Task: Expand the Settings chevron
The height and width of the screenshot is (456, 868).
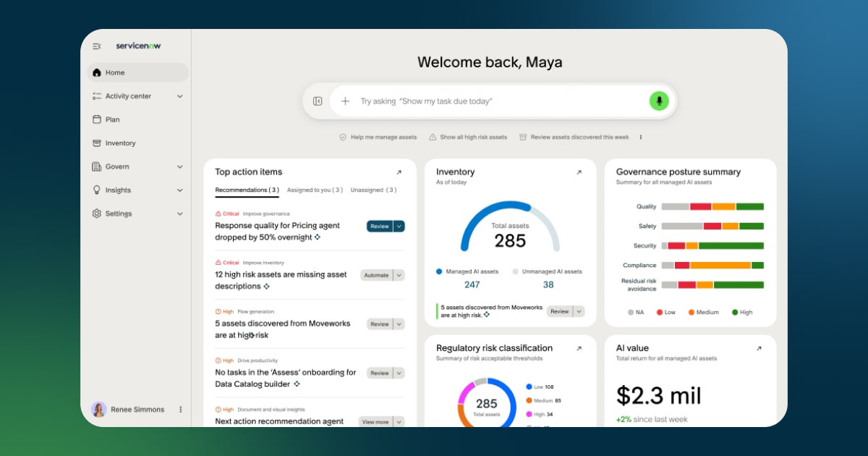Action: [179, 214]
